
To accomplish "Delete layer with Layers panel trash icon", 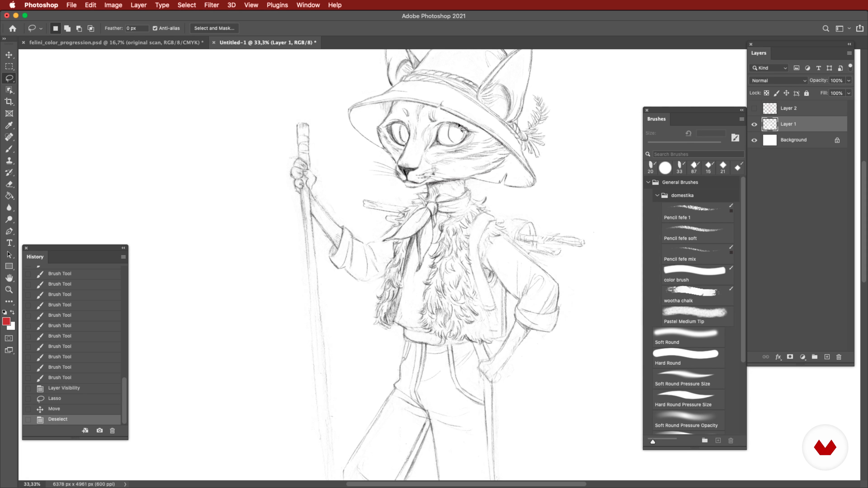I will (839, 357).
